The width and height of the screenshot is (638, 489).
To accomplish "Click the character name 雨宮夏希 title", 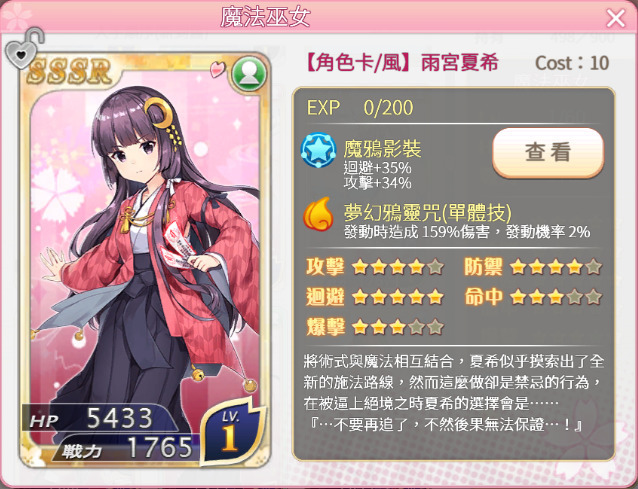I will point(459,63).
